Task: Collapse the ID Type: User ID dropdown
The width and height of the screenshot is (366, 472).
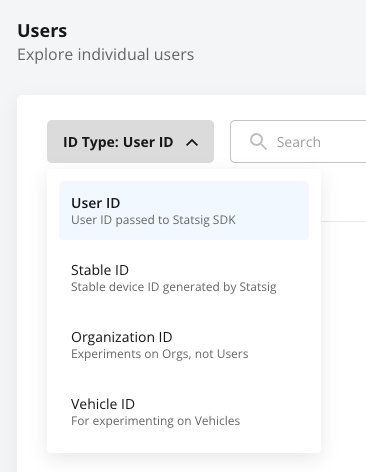Action: pos(130,142)
